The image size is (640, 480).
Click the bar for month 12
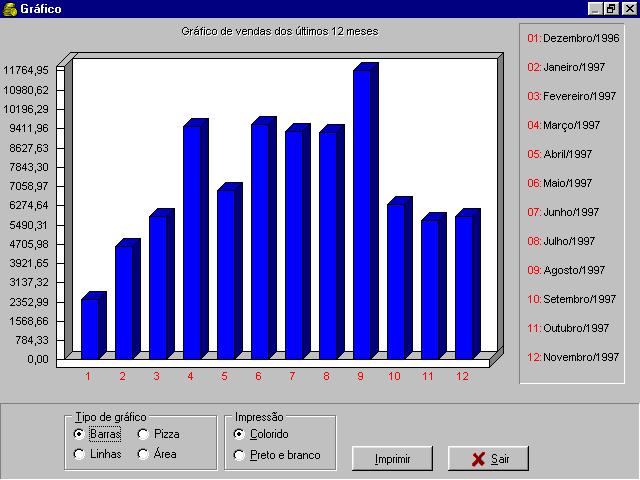point(468,285)
